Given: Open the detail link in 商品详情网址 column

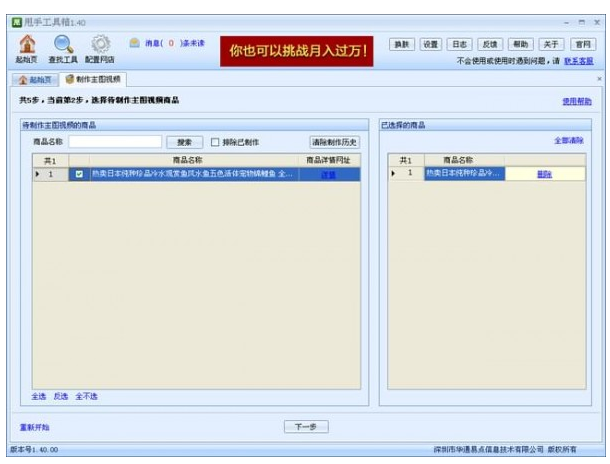Looking at the screenshot, I should [x=329, y=174].
